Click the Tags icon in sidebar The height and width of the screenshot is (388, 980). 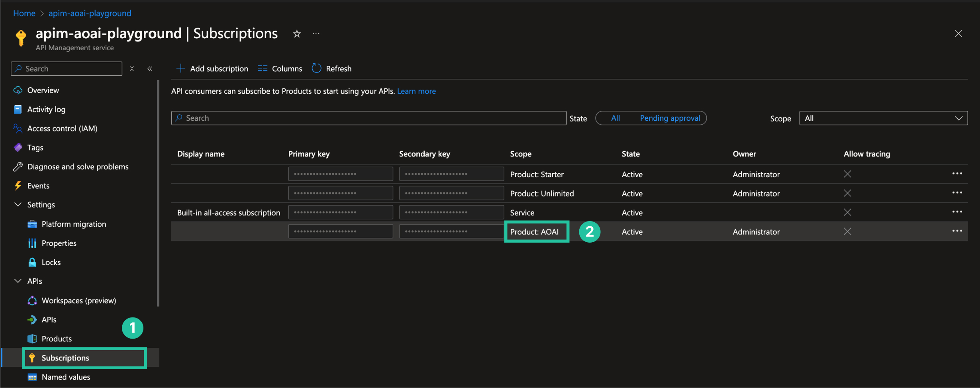tap(18, 147)
